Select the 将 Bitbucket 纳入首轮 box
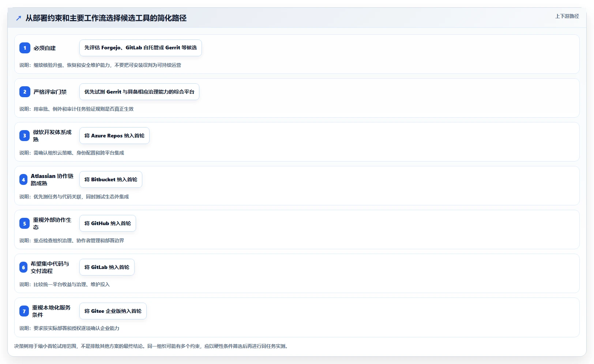Screen dimensions: 594x364 click(111, 179)
